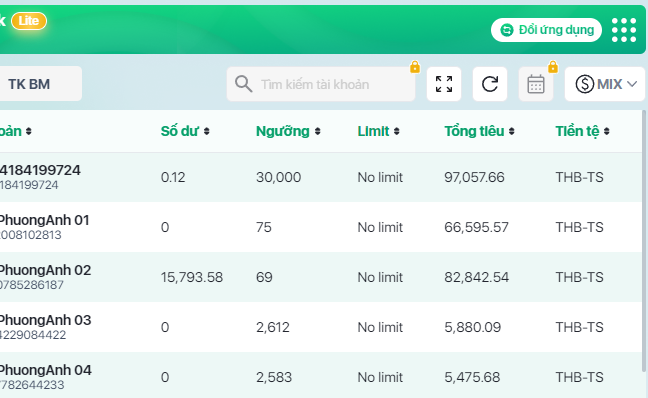Click threshold value 2,583
Viewport: 648px width, 398px height.
coord(274,377)
